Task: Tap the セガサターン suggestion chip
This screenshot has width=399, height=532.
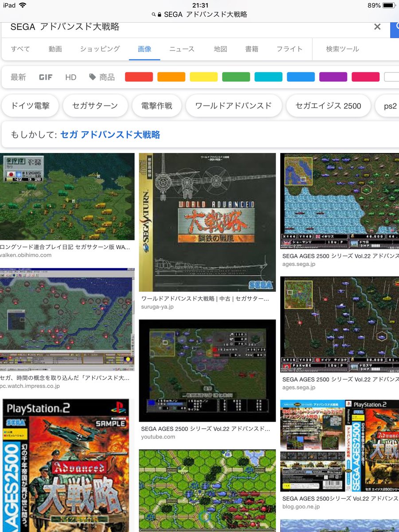Action: pos(95,106)
